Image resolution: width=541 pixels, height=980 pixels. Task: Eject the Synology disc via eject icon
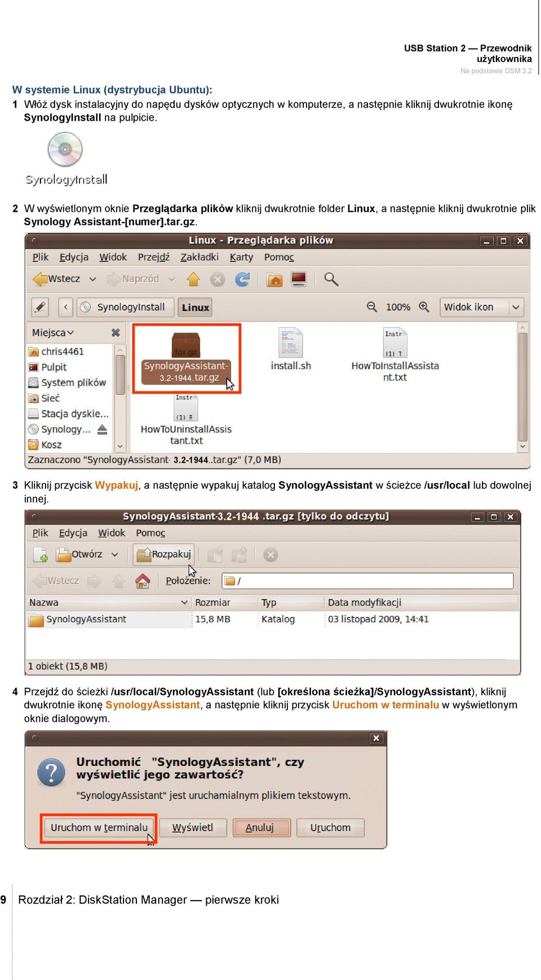point(102,429)
